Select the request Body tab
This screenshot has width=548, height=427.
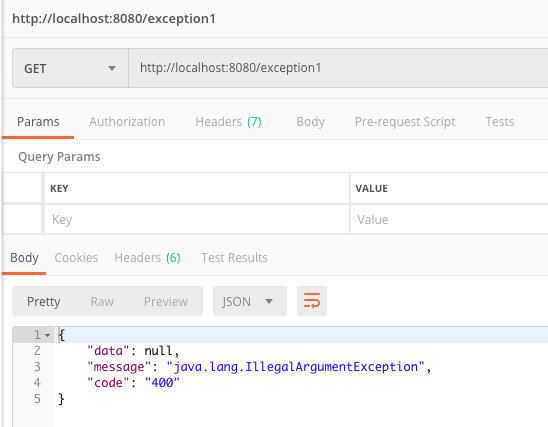[310, 122]
